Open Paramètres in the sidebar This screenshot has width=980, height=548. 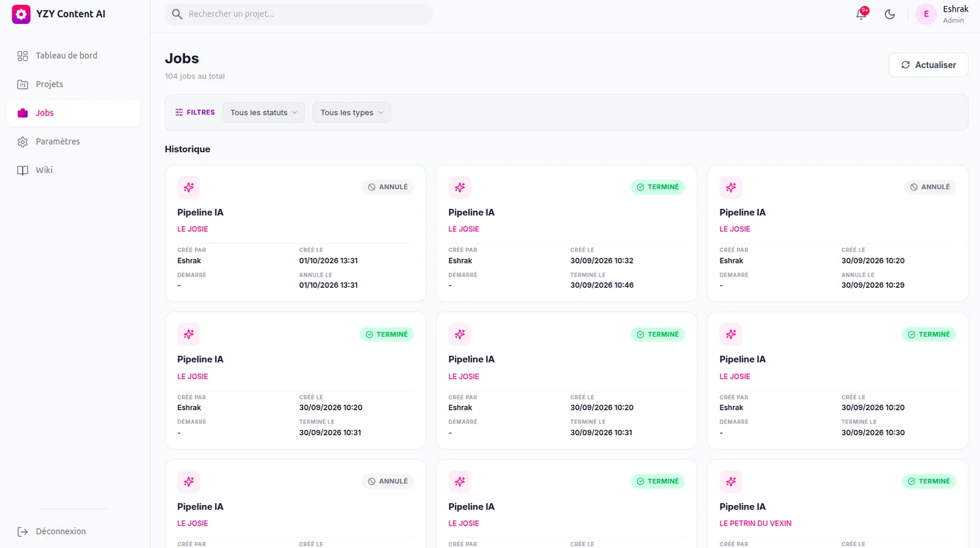click(74, 142)
